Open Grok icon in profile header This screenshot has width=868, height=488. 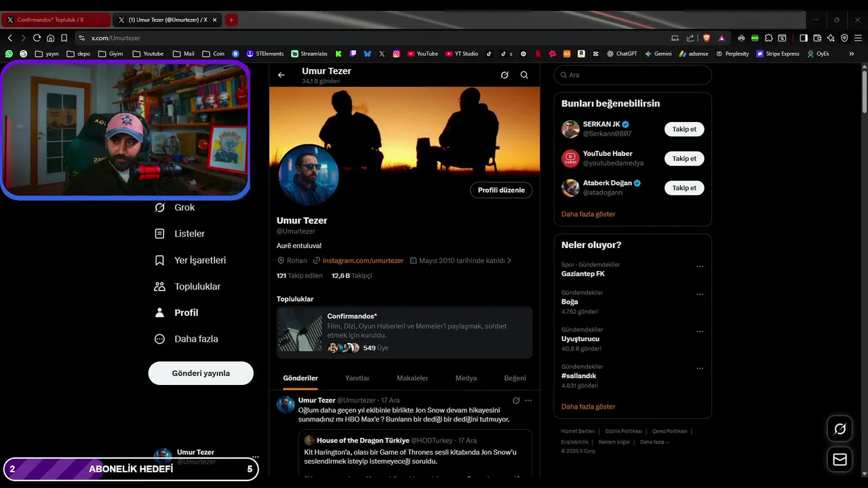click(x=505, y=75)
